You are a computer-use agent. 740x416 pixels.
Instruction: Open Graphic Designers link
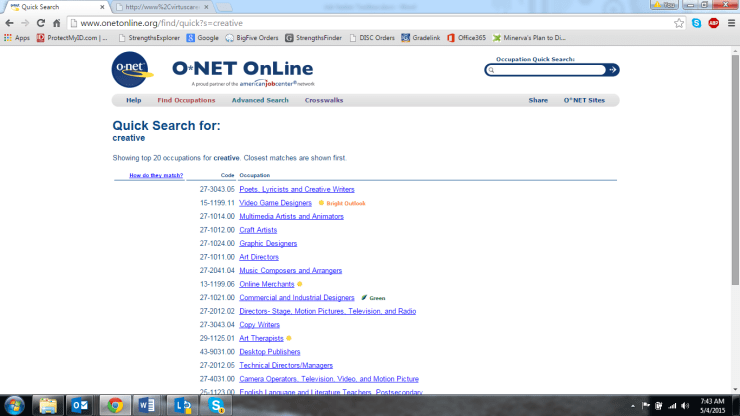[268, 244]
